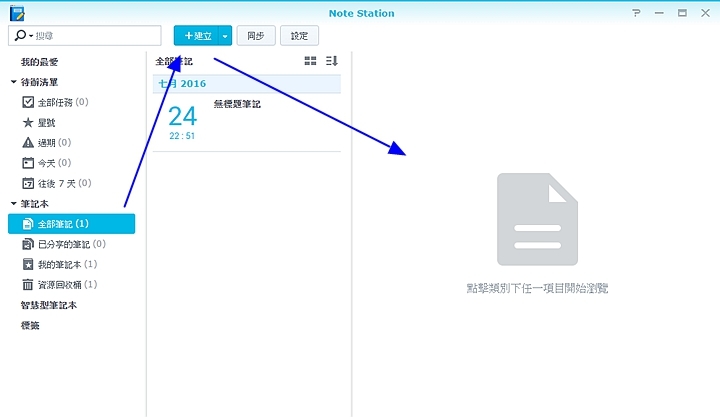
Task: Click the 今天 (0) label
Action: tap(54, 163)
